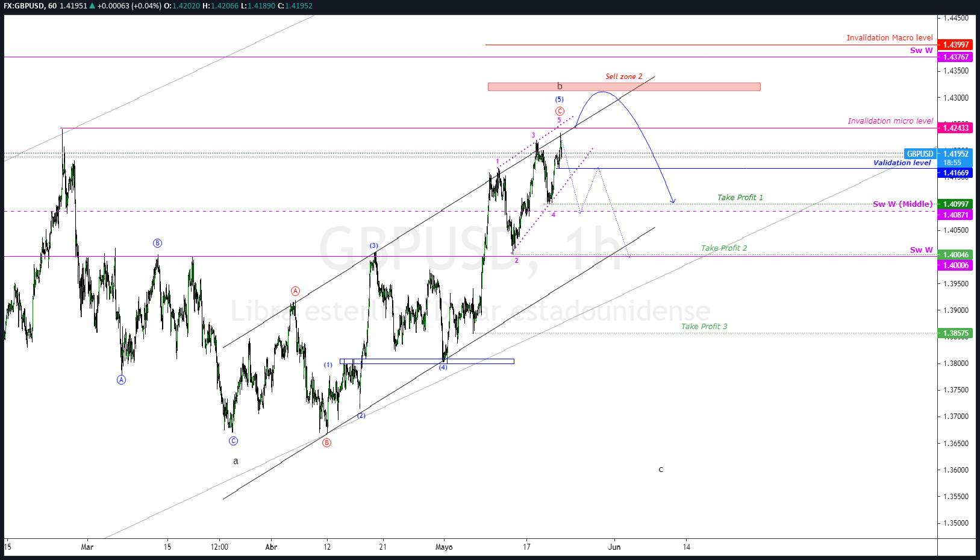Click the magenta 1.40871 price label
This screenshot has width=980, height=560.
click(x=955, y=215)
